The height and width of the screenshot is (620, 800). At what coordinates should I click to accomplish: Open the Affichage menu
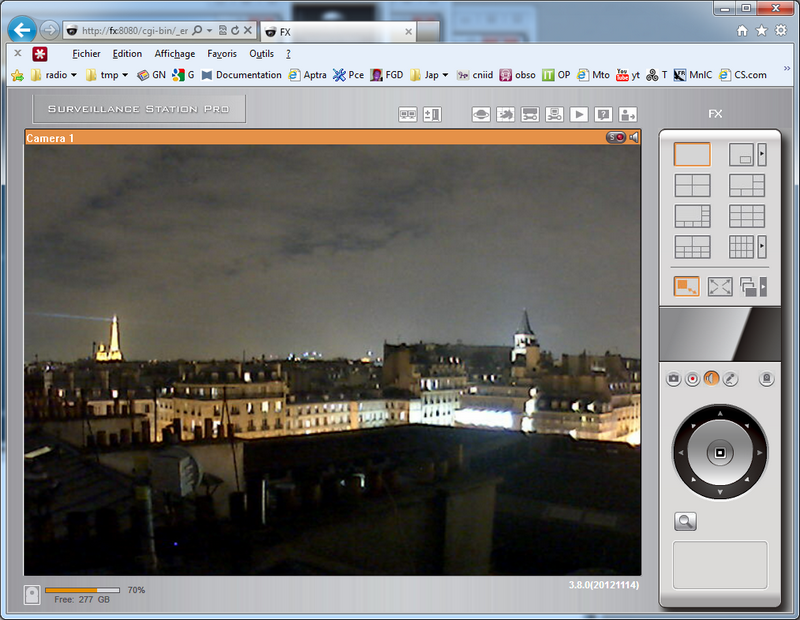[174, 54]
